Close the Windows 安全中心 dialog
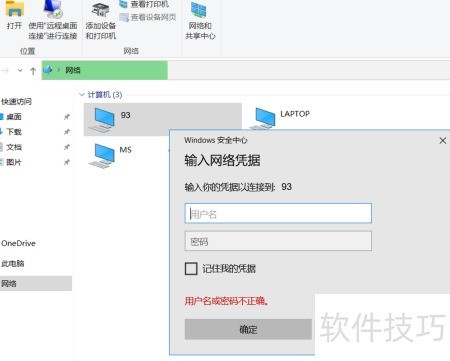This screenshot has width=450, height=361. pos(443,141)
